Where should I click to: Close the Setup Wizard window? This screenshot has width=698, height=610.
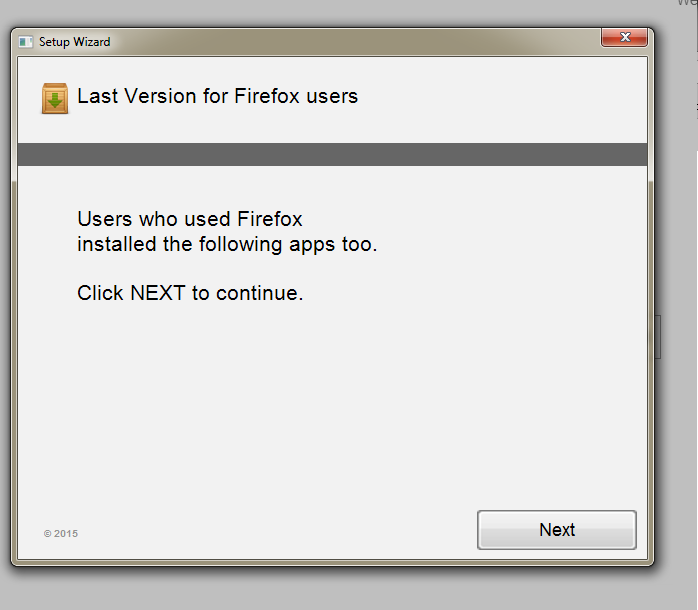(x=624, y=37)
